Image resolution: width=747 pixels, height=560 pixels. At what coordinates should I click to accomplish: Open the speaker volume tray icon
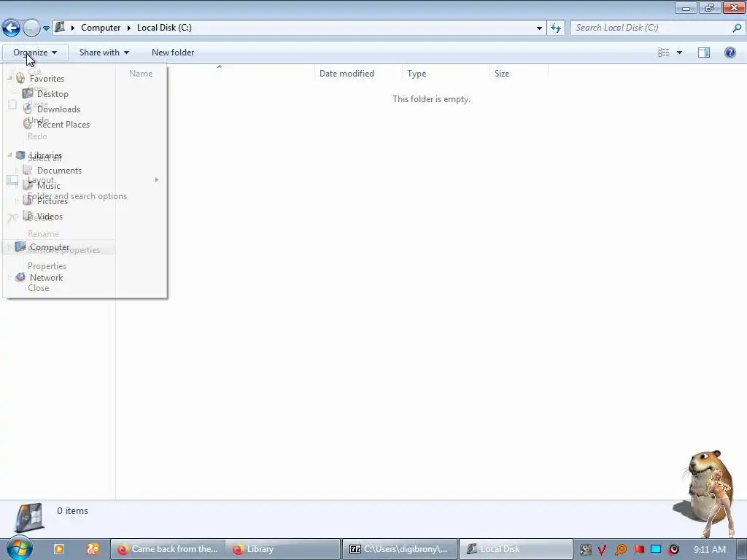pyautogui.click(x=673, y=550)
